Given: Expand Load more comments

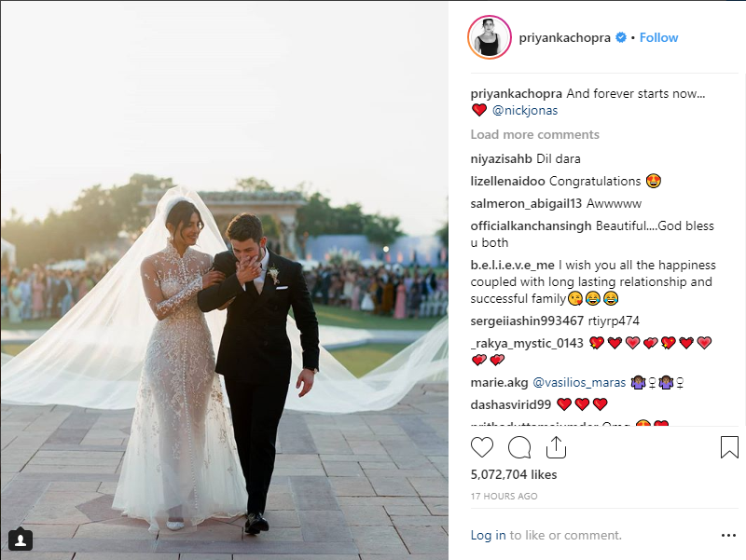Looking at the screenshot, I should (x=534, y=134).
